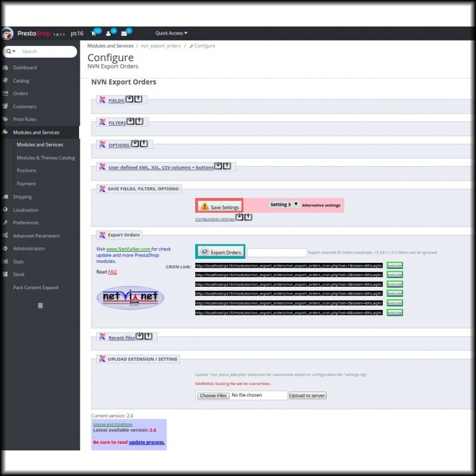
Task: Collapse the Options section with up-arrow icon
Action: [144, 143]
